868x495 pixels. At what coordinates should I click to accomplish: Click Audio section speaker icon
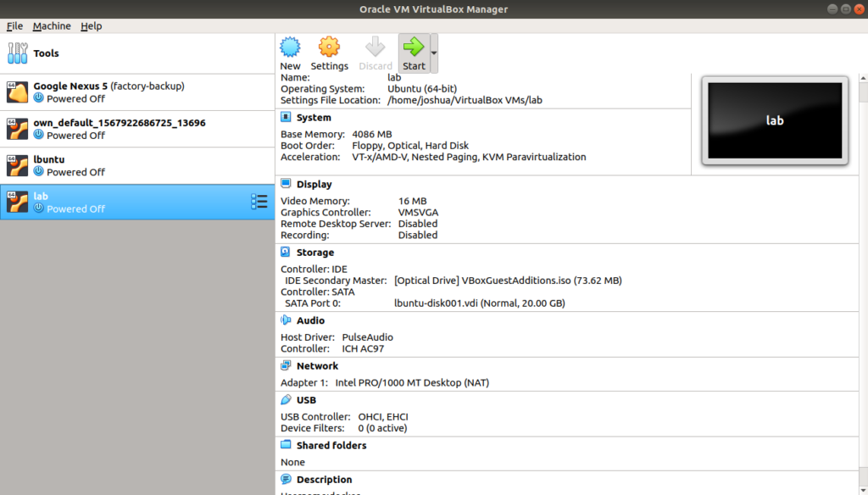click(286, 320)
